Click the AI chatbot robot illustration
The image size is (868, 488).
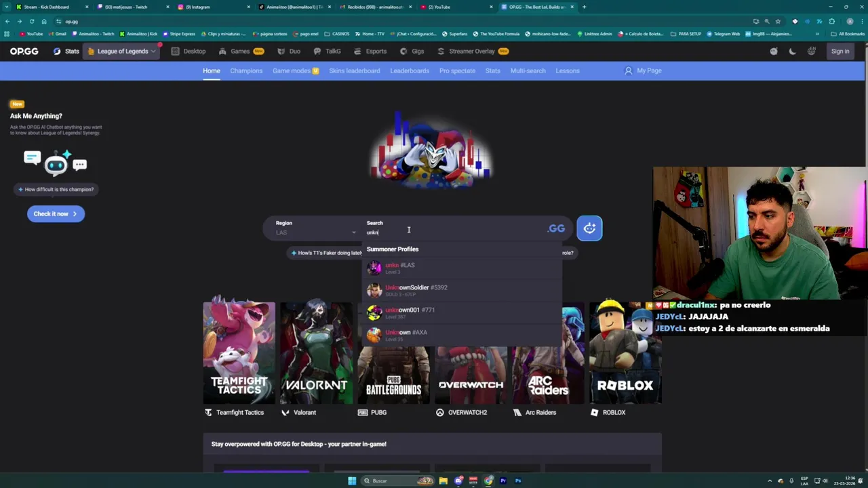pos(56,163)
